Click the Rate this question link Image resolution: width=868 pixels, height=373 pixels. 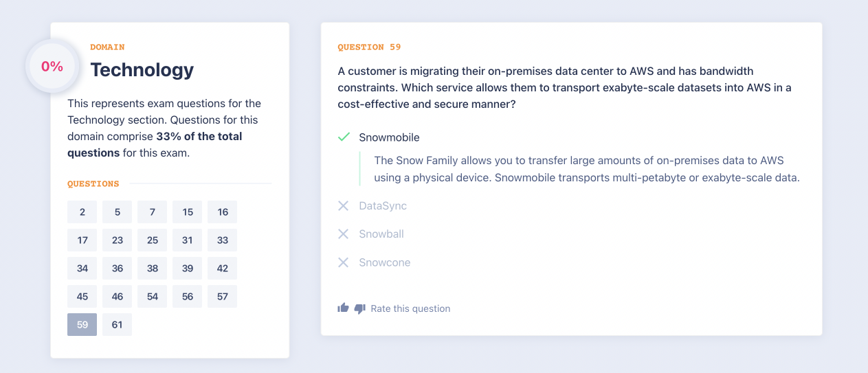click(x=410, y=309)
